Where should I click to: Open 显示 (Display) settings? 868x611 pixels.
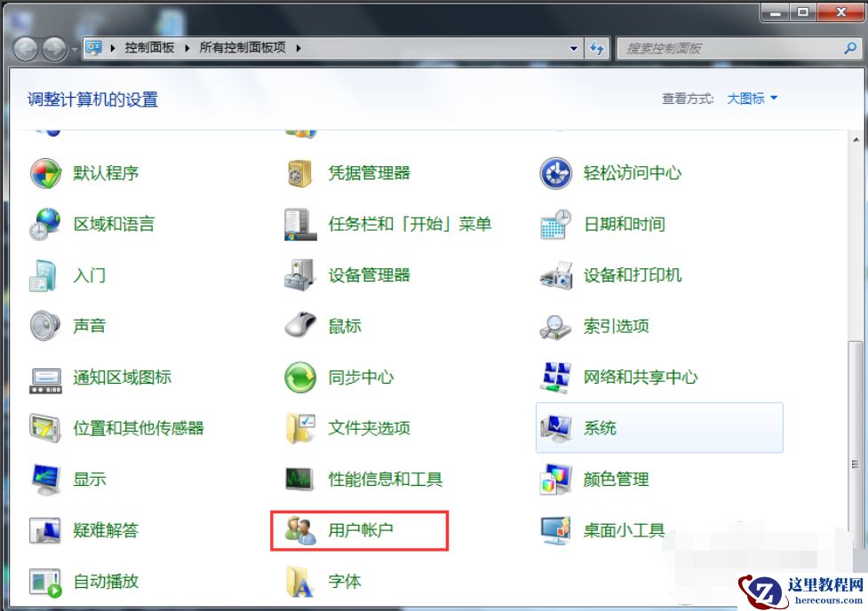coord(90,479)
